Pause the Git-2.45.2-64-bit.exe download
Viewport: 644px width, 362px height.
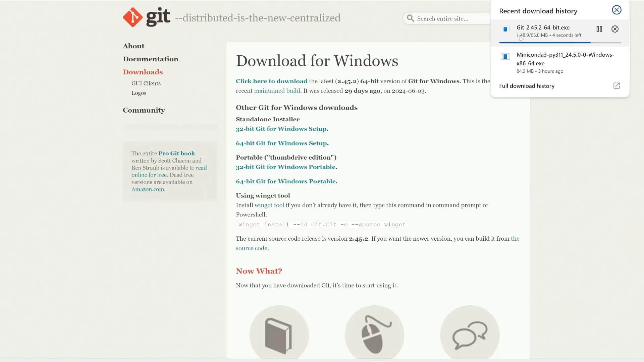tap(599, 29)
